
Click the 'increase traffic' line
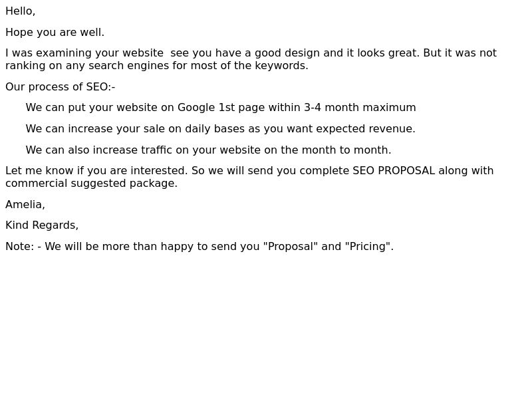click(208, 150)
